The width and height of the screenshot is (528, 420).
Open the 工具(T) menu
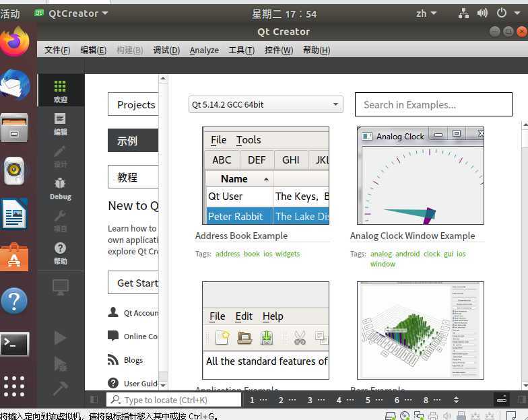click(x=241, y=50)
